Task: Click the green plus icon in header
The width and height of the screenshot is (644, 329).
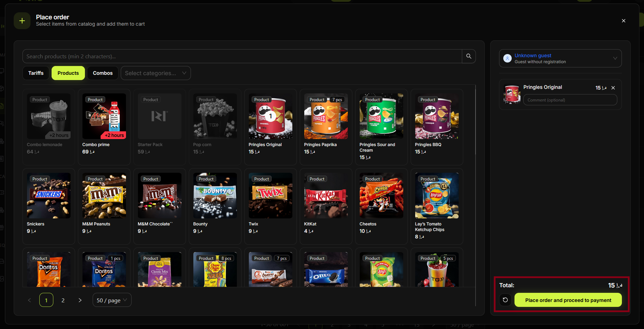Action: 22,21
